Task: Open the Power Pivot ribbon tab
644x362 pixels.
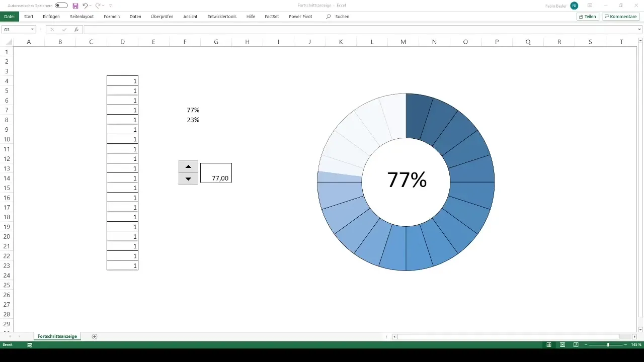Action: (300, 17)
